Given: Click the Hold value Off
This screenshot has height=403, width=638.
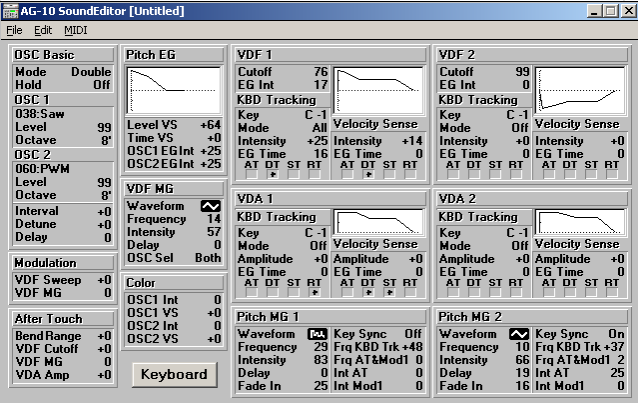Looking at the screenshot, I should [x=102, y=85].
